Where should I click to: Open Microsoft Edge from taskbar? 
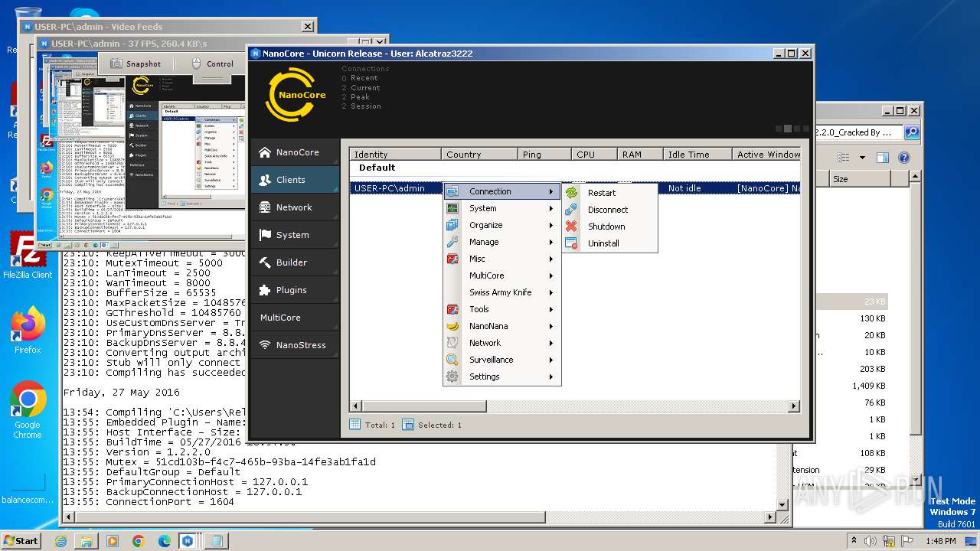coord(164,540)
